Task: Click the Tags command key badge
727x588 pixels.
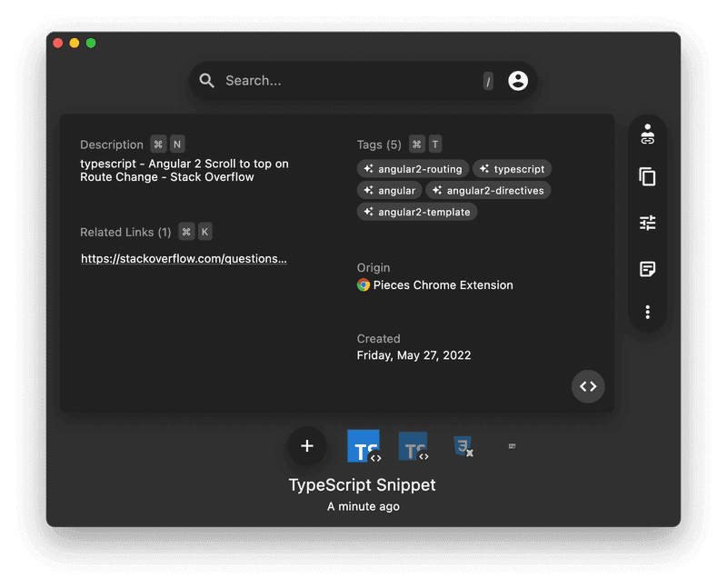Action: click(417, 145)
